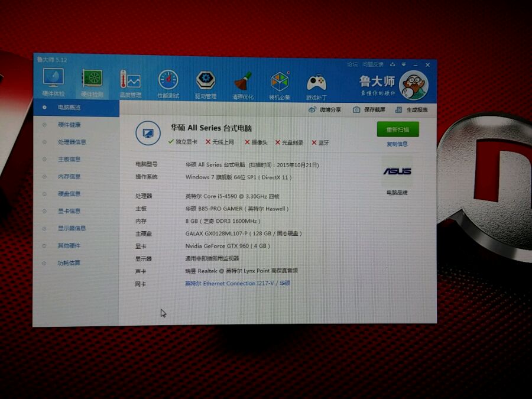Click the heading 华硕 All Series 台式电脑
The image size is (532, 399).
[211, 128]
